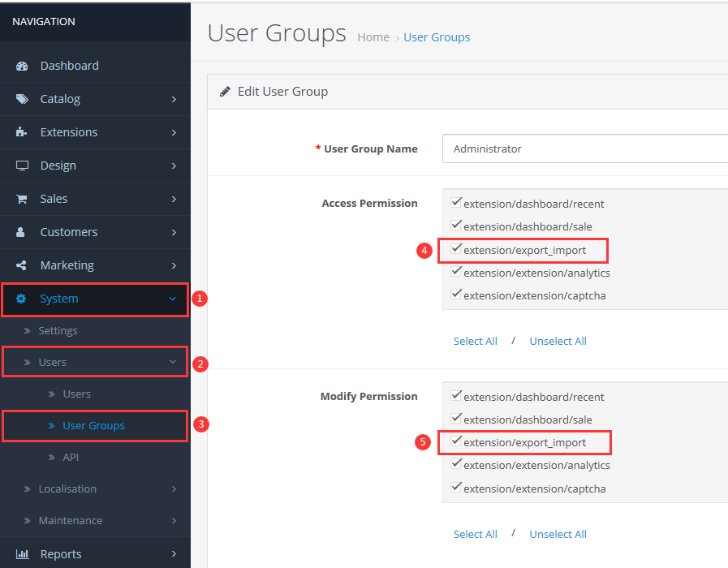Click the double-arrow icon beside Localisation
Image resolution: width=728 pixels, height=568 pixels.
tap(28, 489)
